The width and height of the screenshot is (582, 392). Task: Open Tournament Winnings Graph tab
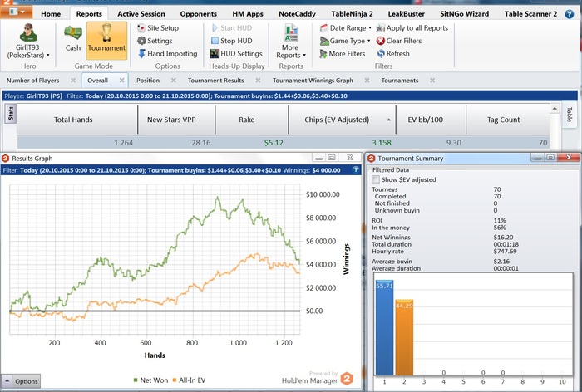pyautogui.click(x=313, y=81)
